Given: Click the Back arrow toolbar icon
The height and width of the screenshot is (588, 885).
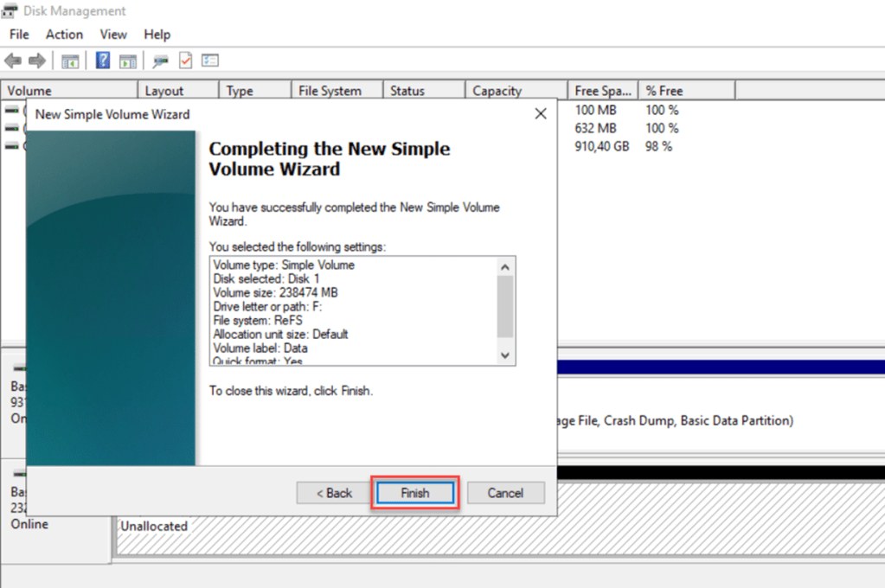Looking at the screenshot, I should 13,61.
